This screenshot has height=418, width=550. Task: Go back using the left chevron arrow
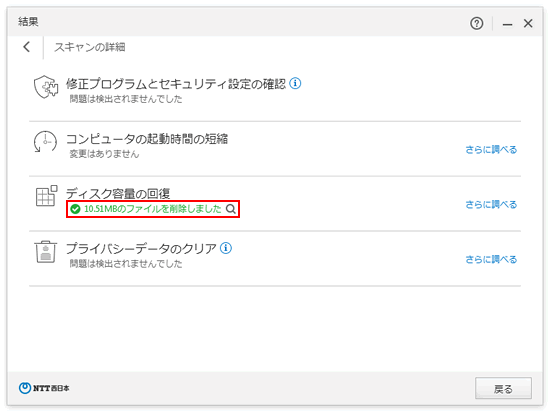click(27, 47)
